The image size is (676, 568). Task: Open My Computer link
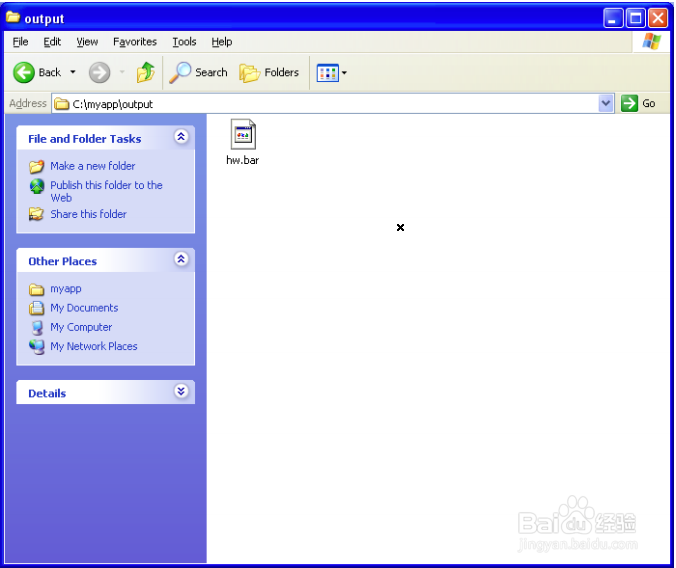click(x=81, y=327)
